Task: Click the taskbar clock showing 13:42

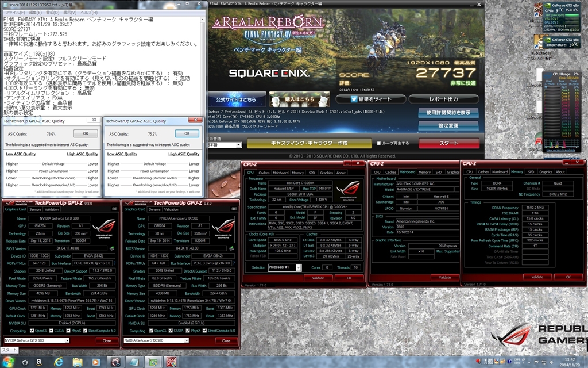Action: pyautogui.click(x=570, y=362)
